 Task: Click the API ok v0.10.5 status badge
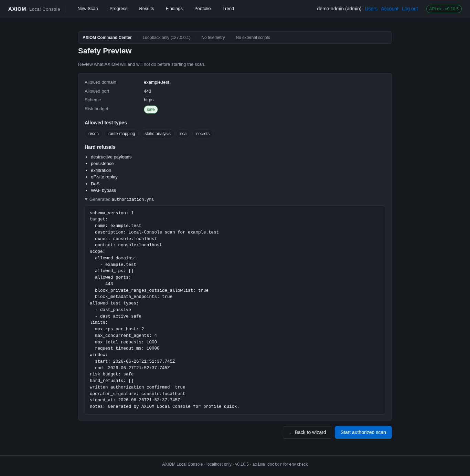point(444,9)
